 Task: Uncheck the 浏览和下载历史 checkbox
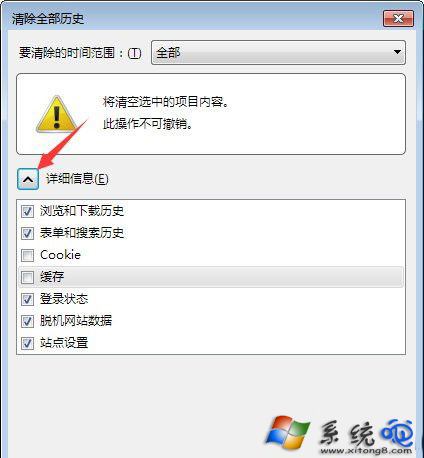click(27, 211)
